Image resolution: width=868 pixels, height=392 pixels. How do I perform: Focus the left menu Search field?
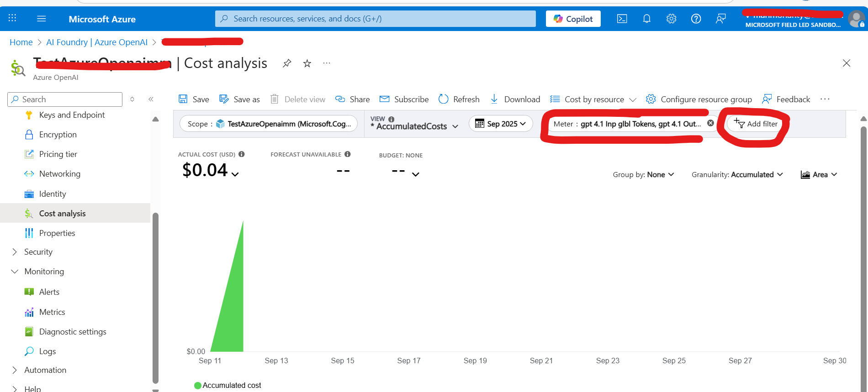65,99
